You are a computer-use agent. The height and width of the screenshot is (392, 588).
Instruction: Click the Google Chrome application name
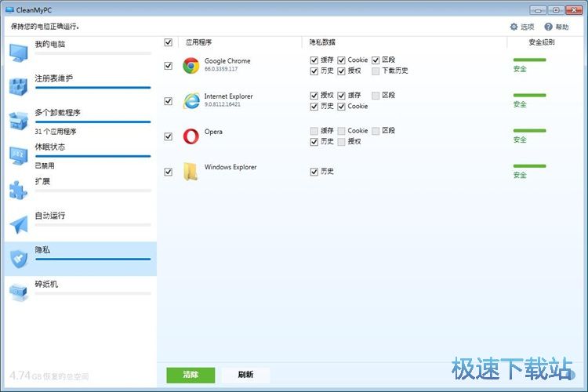pyautogui.click(x=227, y=61)
